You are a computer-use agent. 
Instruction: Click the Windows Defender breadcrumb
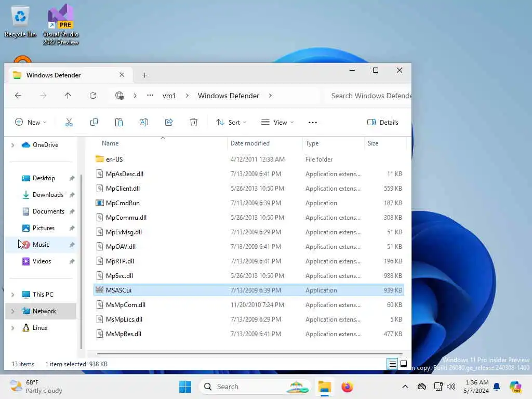(x=229, y=96)
